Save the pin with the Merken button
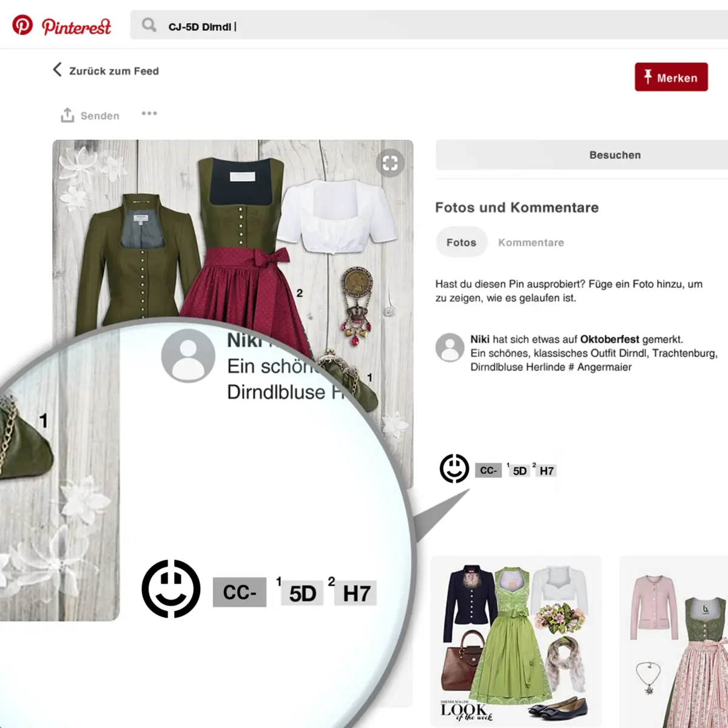Image resolution: width=728 pixels, height=728 pixels. pos(671,77)
